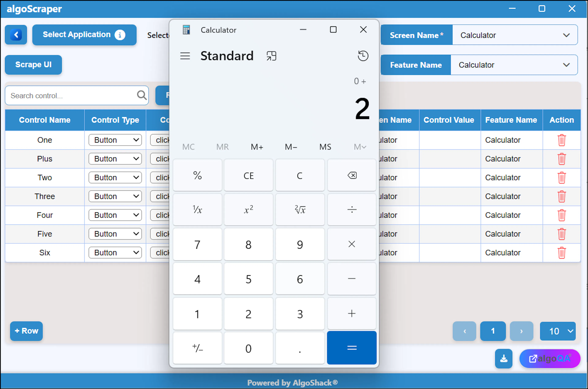Click Calculator M+ memory add
This screenshot has width=588, height=389.
pyautogui.click(x=257, y=147)
